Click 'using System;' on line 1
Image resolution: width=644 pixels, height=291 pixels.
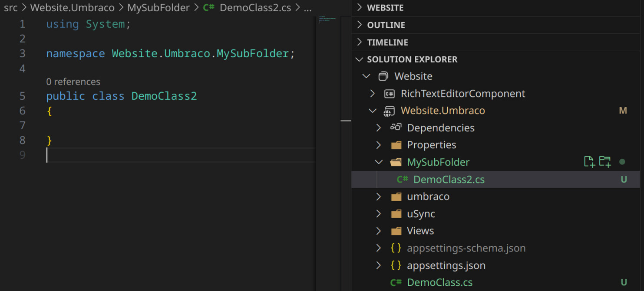tap(88, 24)
